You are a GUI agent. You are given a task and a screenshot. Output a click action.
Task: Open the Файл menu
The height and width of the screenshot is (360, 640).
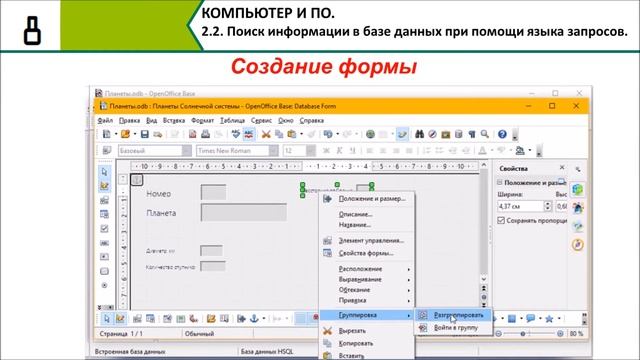coord(105,120)
